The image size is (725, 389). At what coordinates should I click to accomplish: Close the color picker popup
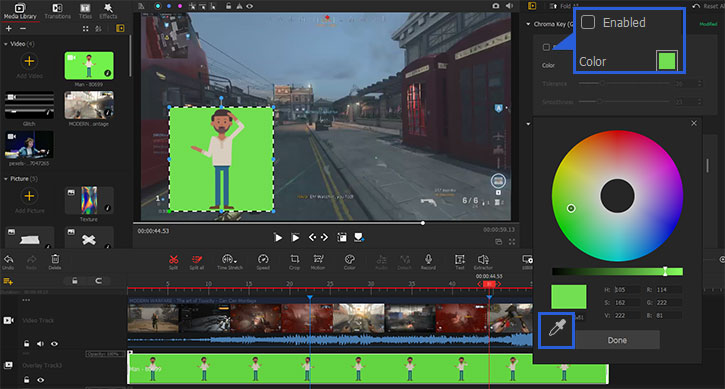click(x=694, y=123)
